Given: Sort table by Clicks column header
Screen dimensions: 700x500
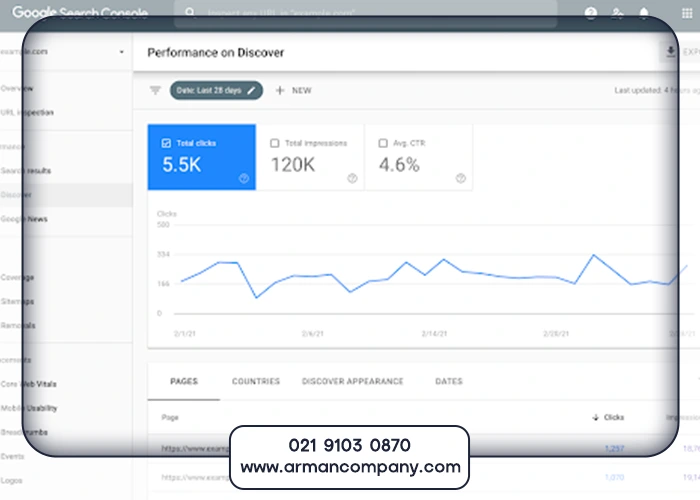Looking at the screenshot, I should (608, 416).
